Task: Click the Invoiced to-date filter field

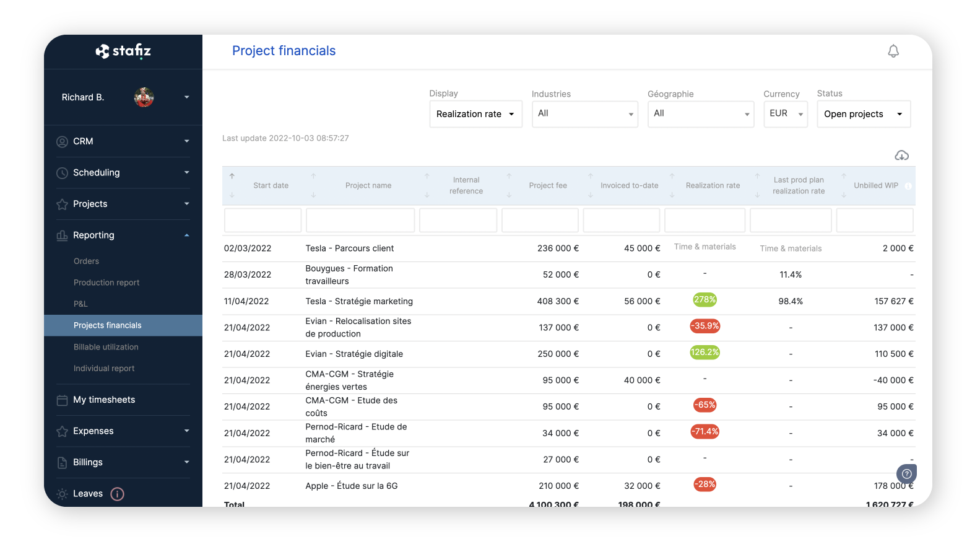Action: point(622,221)
